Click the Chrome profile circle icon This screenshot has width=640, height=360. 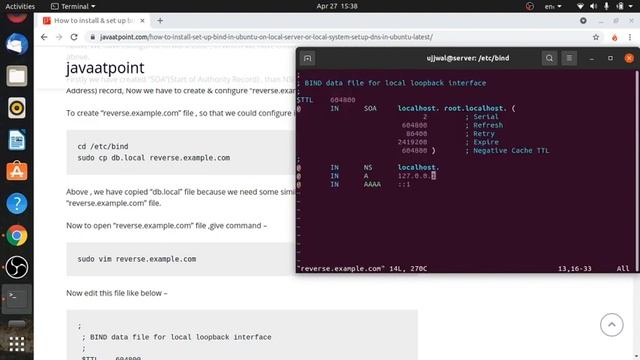[583, 20]
